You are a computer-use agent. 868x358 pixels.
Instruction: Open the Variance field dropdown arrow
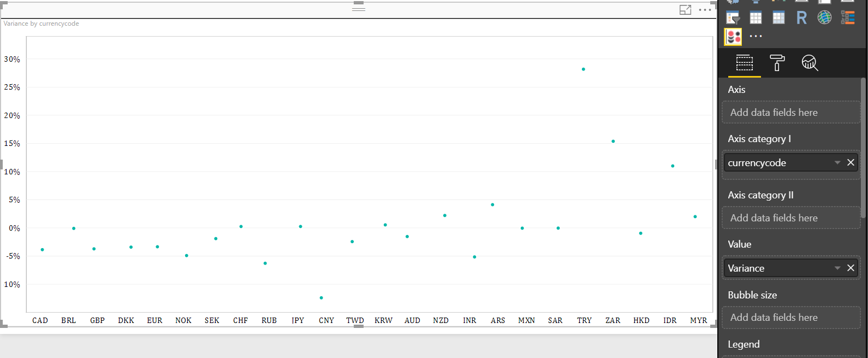837,268
